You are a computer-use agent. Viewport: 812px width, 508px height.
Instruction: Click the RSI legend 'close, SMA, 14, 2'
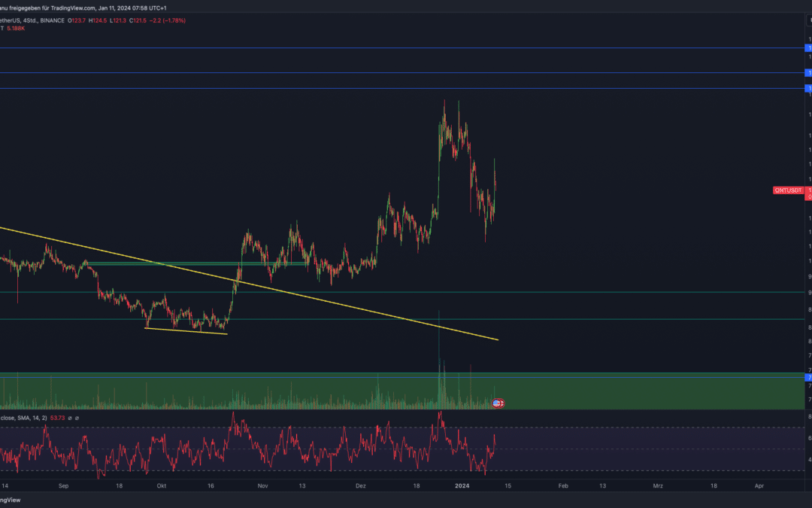(x=23, y=418)
